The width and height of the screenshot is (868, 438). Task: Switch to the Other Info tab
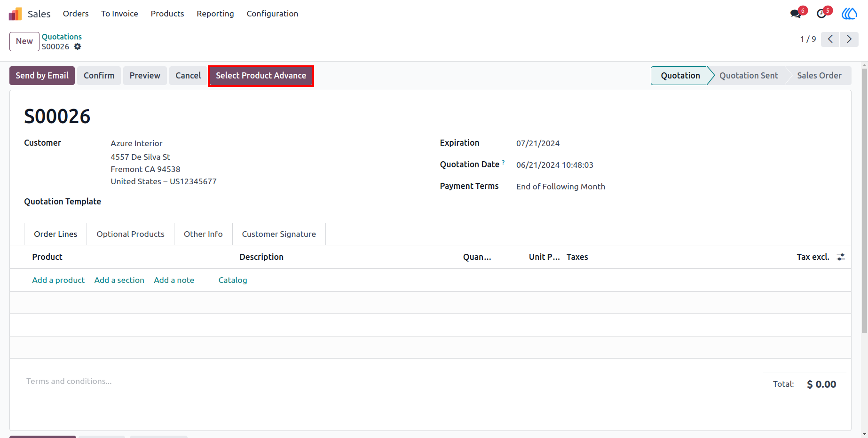203,234
